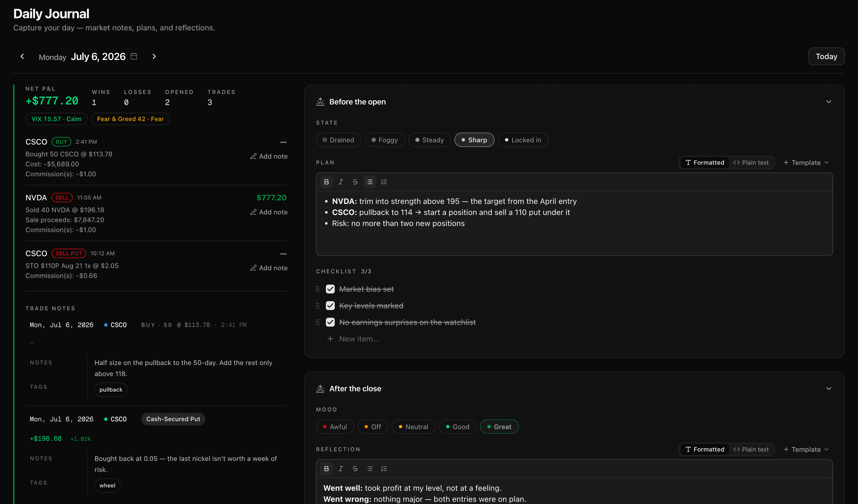The image size is (858, 504).
Task: Go to the previous day arrow
Action: (22, 56)
